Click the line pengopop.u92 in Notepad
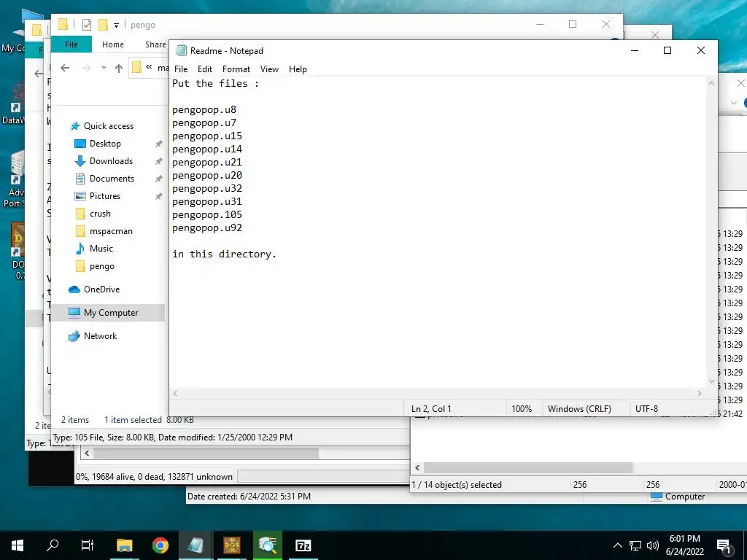Image resolution: width=747 pixels, height=560 pixels. point(206,228)
